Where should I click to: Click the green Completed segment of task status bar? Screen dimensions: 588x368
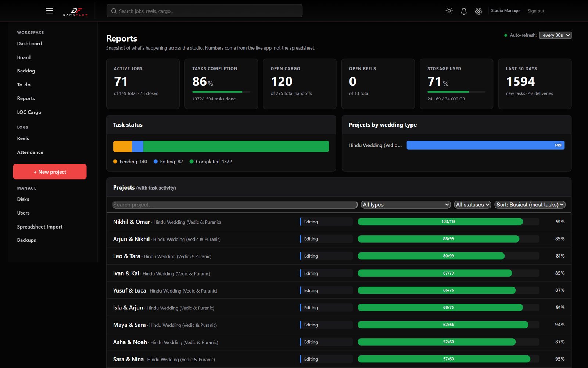(236, 146)
